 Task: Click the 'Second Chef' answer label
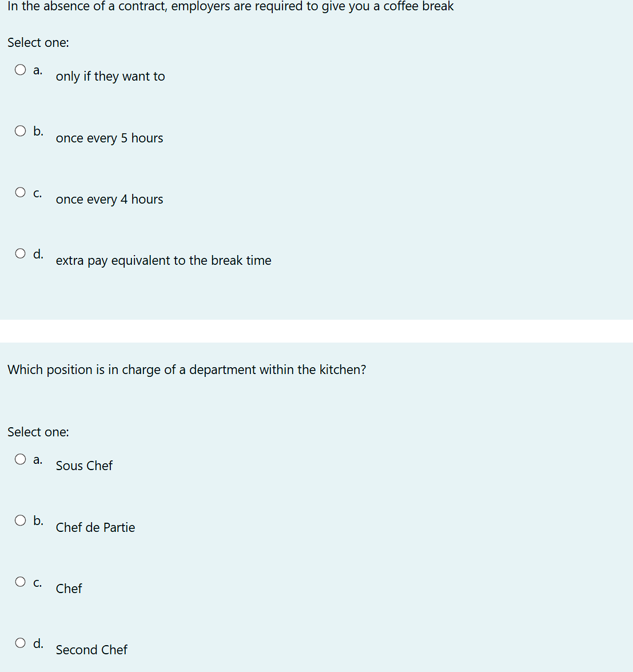coord(91,650)
